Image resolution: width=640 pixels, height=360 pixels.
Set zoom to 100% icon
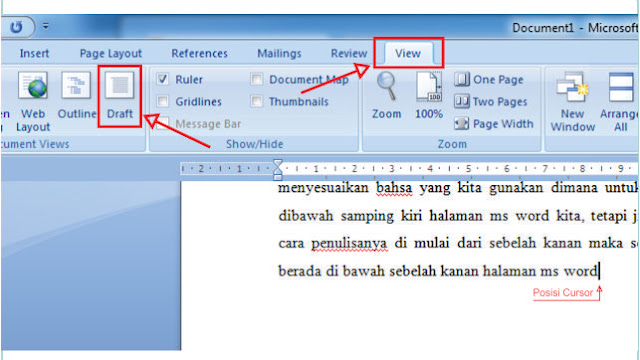[429, 96]
